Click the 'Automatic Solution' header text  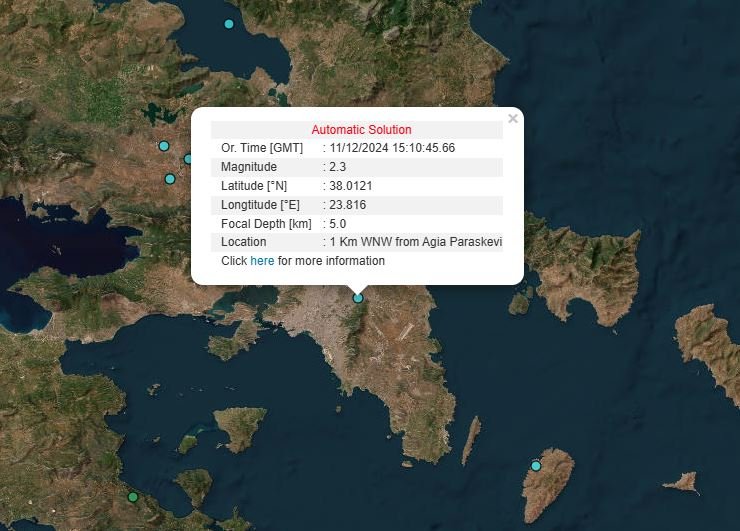361,130
